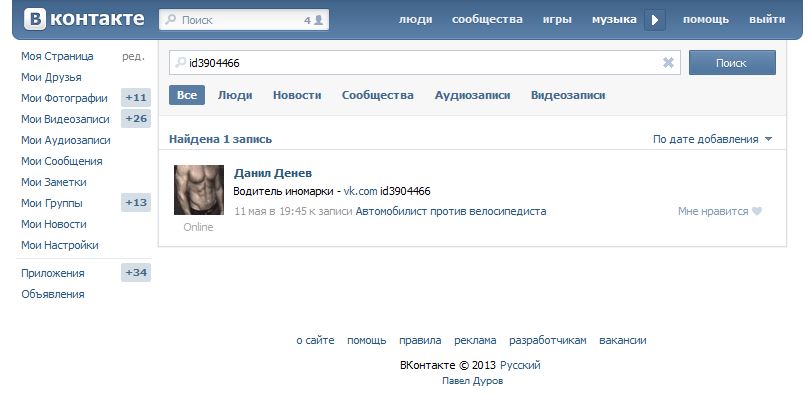The image size is (808, 415).
Task: Clear the query with the X icon
Action: (x=668, y=63)
